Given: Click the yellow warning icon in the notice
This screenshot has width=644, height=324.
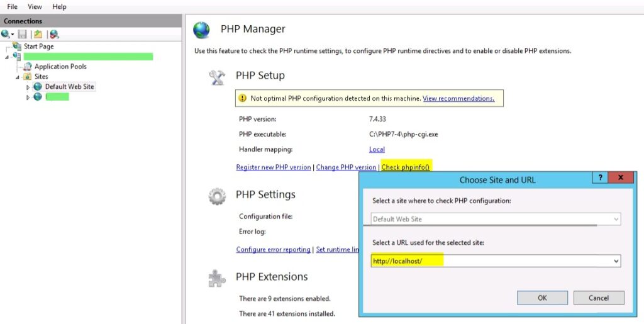Looking at the screenshot, I should pos(243,98).
